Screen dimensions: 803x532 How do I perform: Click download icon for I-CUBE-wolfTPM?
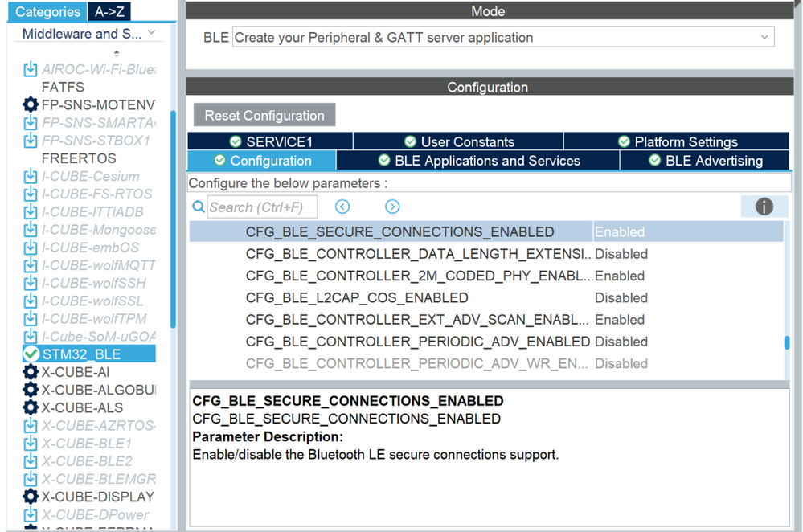(31, 318)
